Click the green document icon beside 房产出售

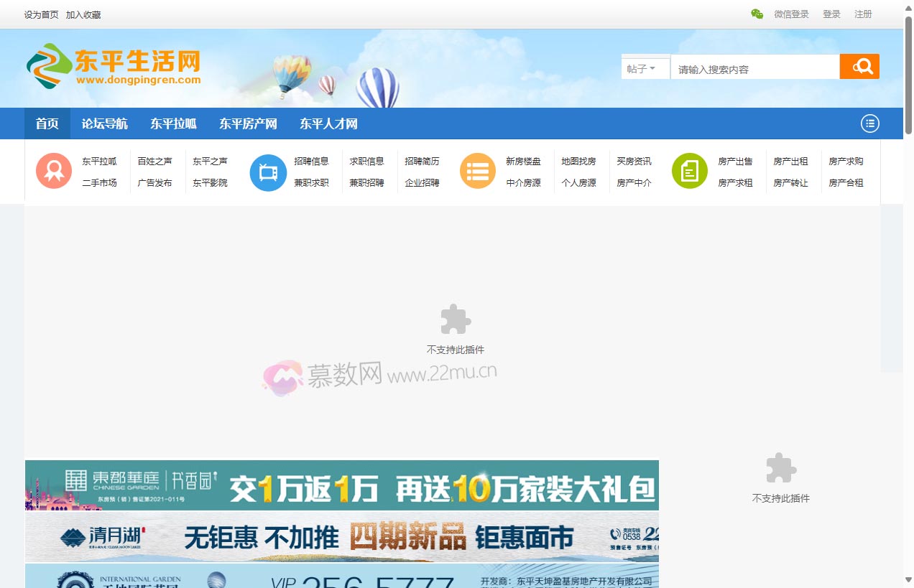click(689, 171)
